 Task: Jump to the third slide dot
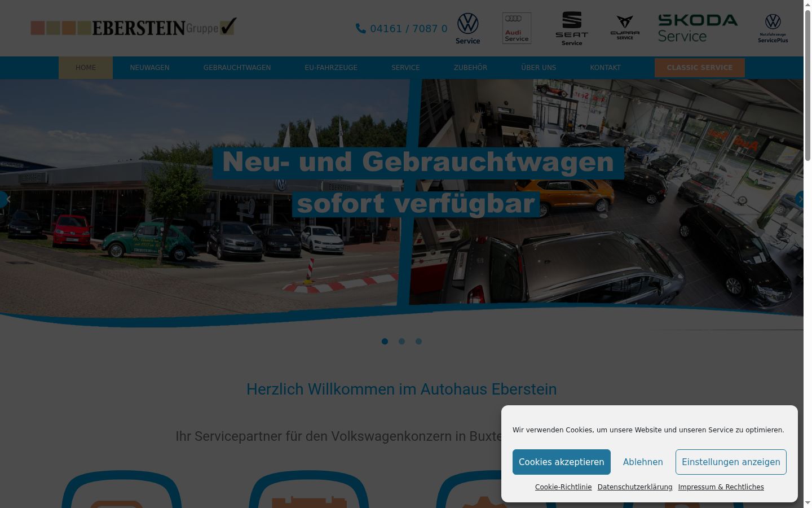(418, 341)
